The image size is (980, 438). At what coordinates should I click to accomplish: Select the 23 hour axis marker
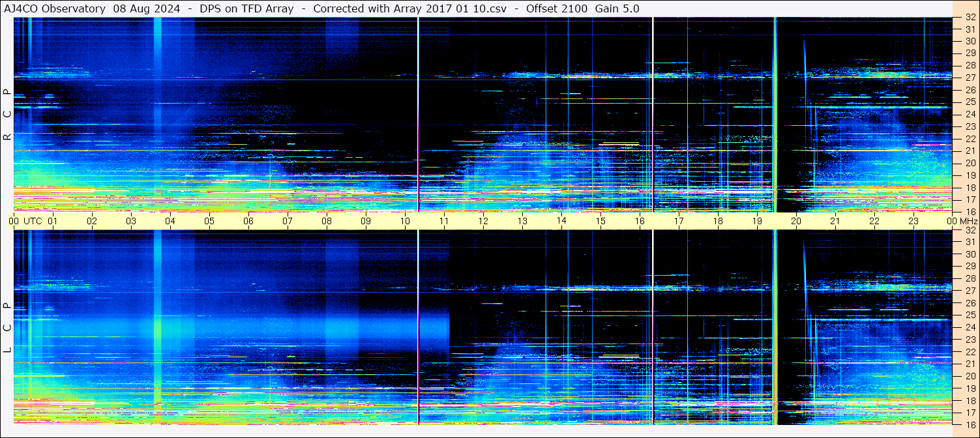coord(913,221)
